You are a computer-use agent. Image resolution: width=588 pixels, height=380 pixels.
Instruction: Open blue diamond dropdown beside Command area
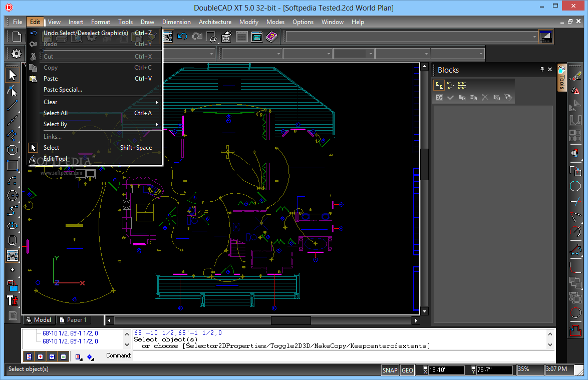[90, 357]
